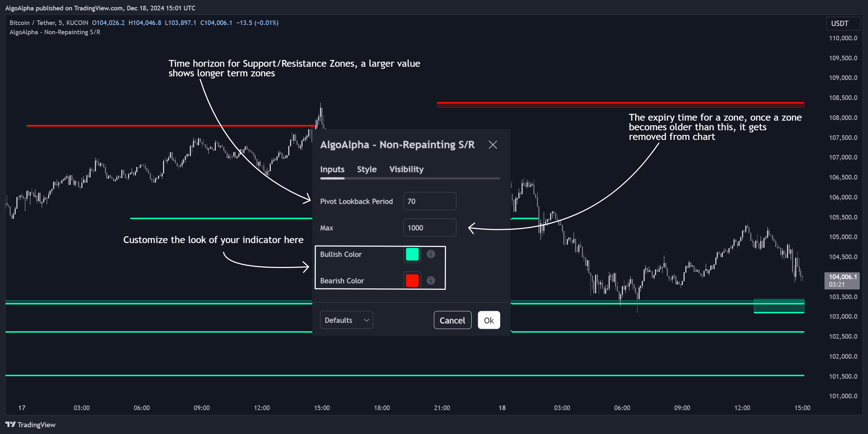Close the AlgoAlpha settings dialog
This screenshot has height=434, width=868.
(493, 145)
